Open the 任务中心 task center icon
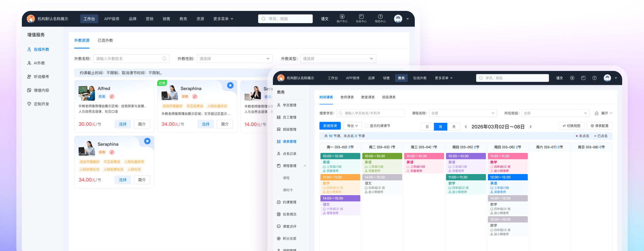This screenshot has width=644, height=251. click(x=361, y=17)
